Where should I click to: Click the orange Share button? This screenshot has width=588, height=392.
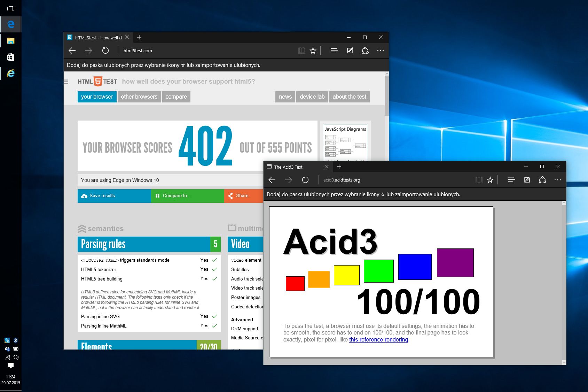[x=244, y=196]
